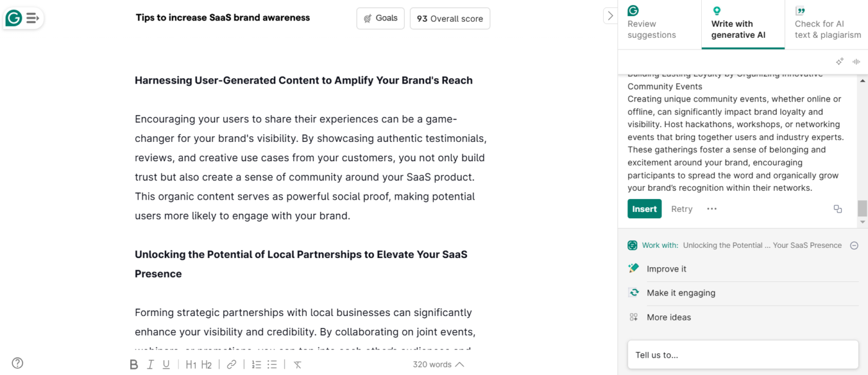868x375 pixels.
Task: Open more options ellipsis beside Retry
Action: tap(712, 209)
